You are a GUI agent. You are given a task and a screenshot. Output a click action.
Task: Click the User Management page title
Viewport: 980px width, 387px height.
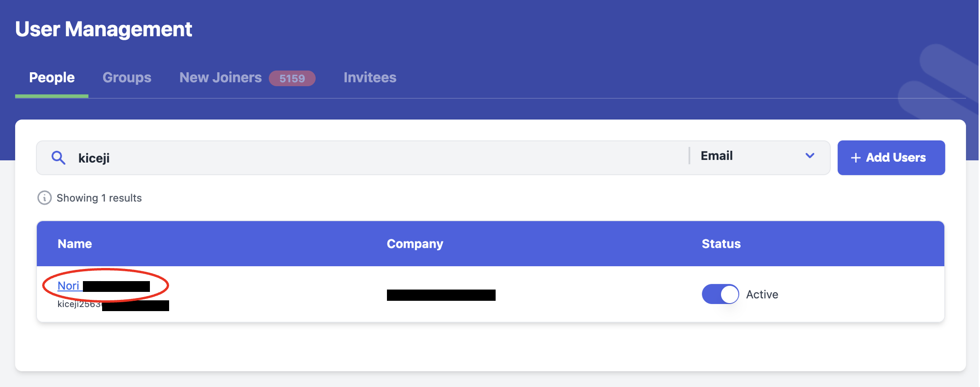point(104,29)
